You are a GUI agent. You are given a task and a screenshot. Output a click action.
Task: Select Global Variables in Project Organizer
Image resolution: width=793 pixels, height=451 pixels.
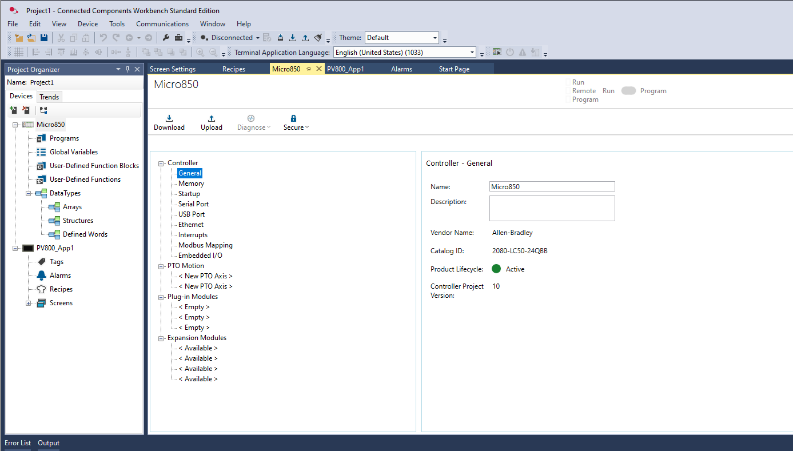[x=74, y=152]
